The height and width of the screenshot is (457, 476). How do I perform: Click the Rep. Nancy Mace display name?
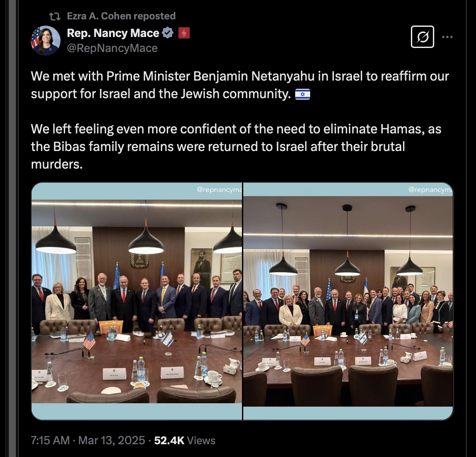coord(113,33)
